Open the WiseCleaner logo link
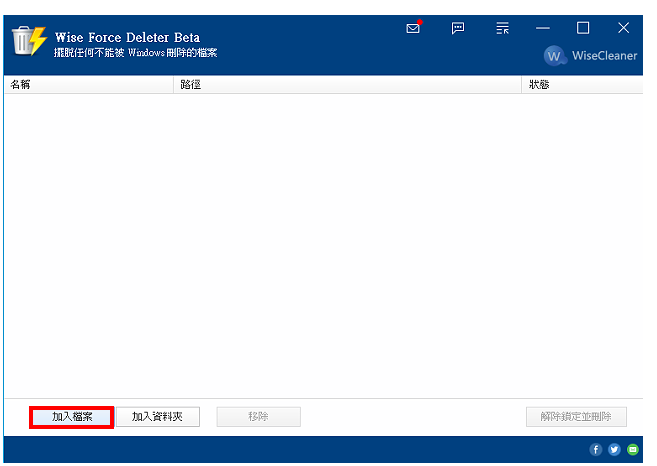This screenshot has height=466, width=657. [x=590, y=55]
